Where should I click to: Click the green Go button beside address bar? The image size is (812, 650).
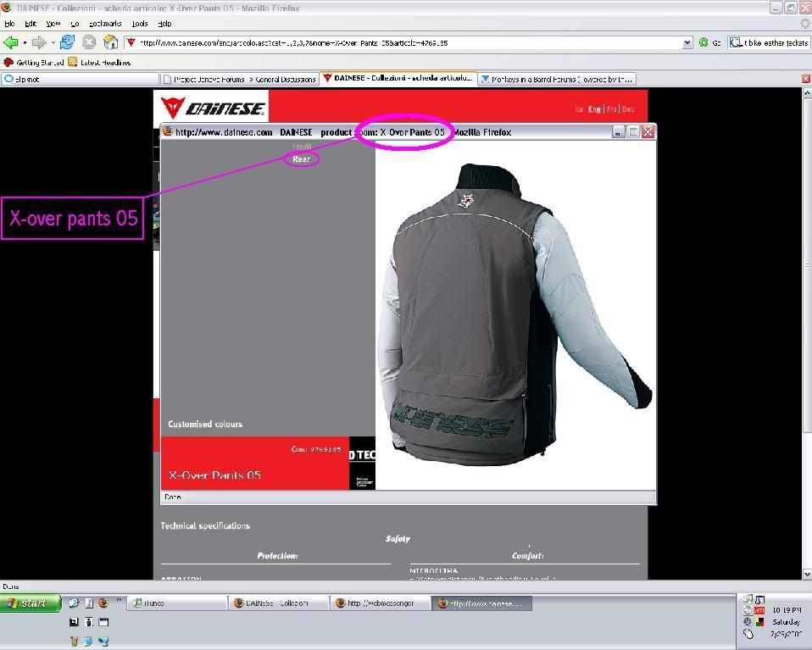tap(709, 43)
